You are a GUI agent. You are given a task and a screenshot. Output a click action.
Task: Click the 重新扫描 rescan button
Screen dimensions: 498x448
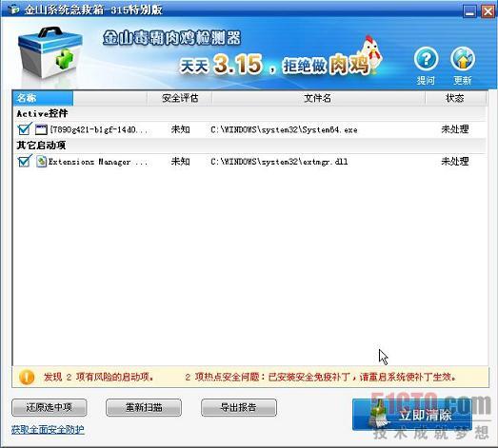pyautogui.click(x=144, y=407)
